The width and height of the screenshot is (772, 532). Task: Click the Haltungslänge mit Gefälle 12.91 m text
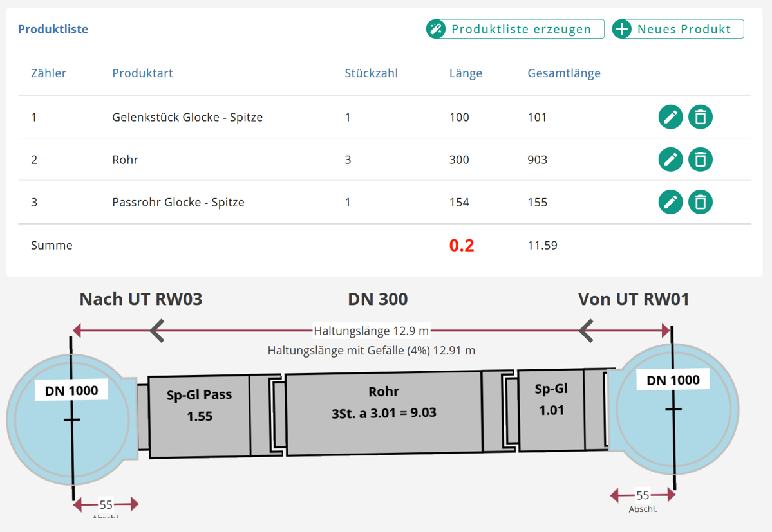372,351
